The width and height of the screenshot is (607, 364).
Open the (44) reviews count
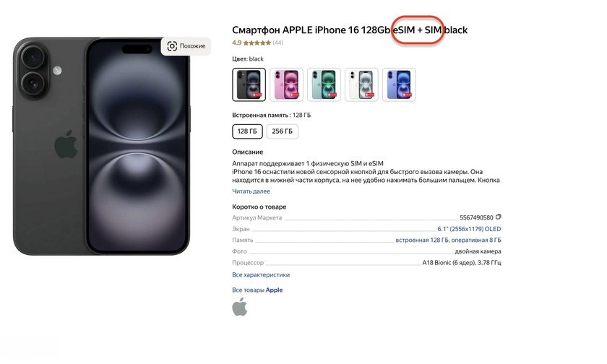click(x=278, y=43)
